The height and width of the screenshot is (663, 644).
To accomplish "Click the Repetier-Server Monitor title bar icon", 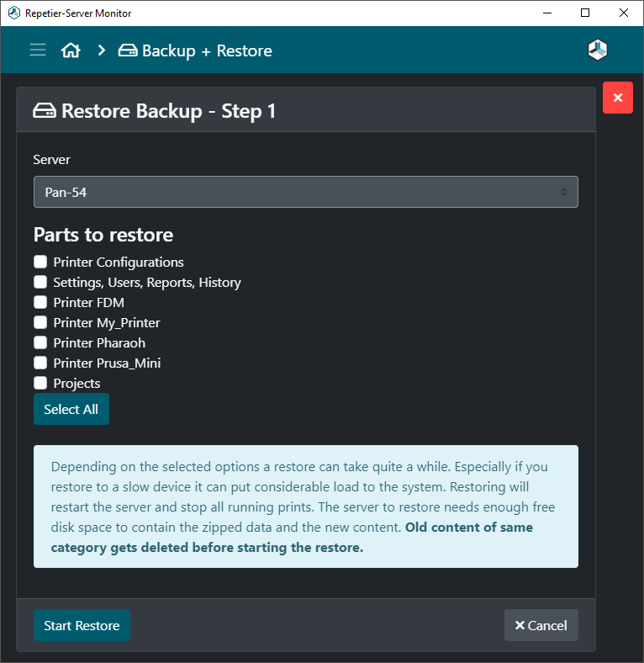I will (14, 13).
